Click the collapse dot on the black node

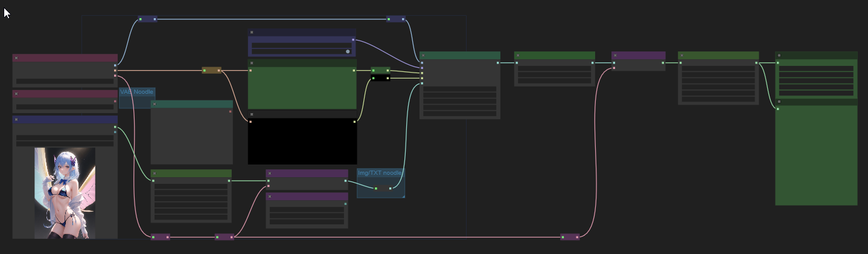[252, 114]
